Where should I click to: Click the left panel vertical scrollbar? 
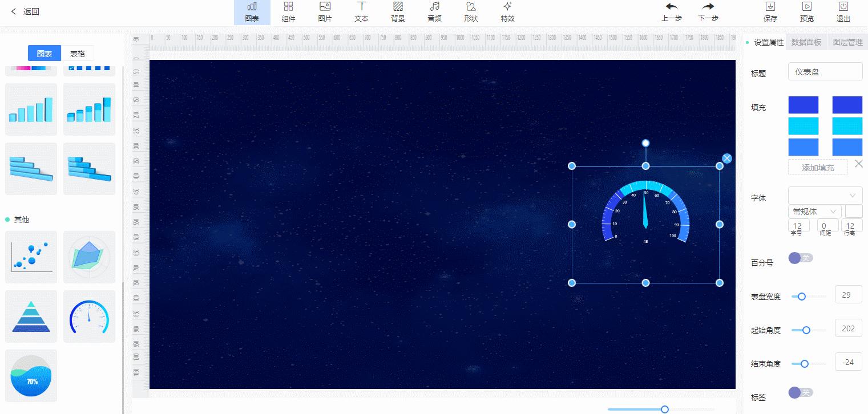[123, 348]
